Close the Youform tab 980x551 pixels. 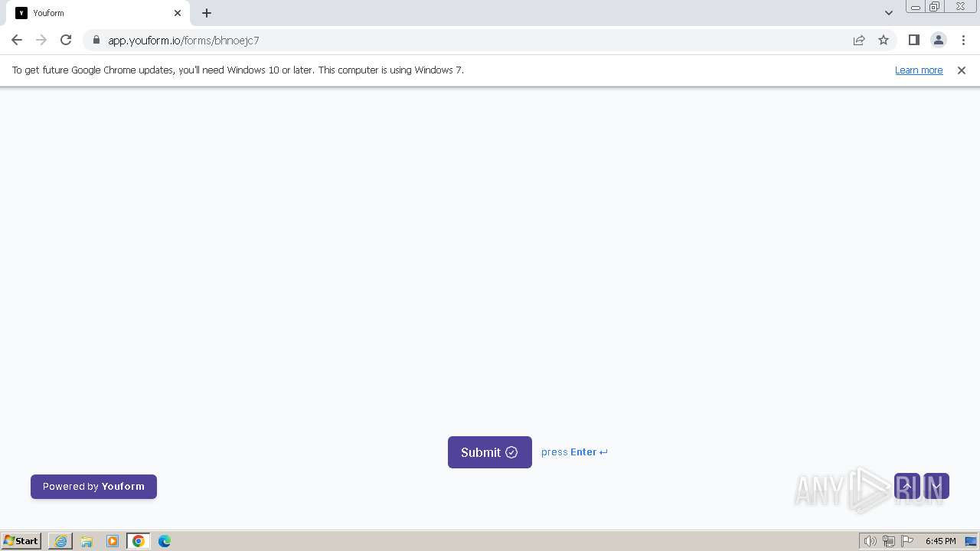click(x=178, y=13)
